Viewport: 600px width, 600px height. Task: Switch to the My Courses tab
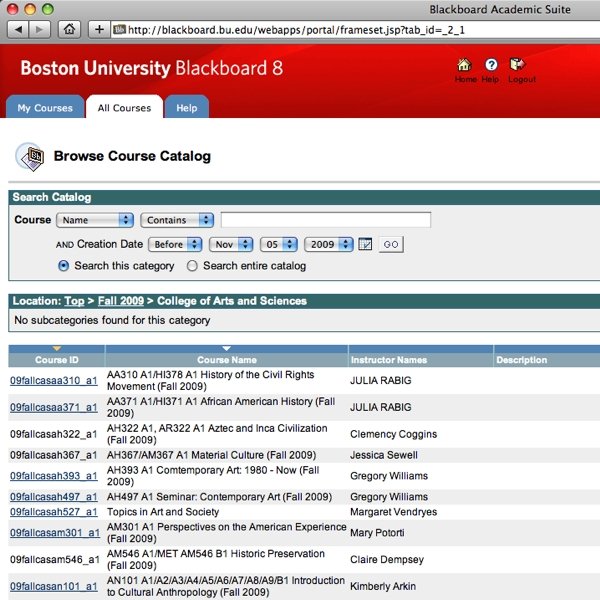[45, 107]
